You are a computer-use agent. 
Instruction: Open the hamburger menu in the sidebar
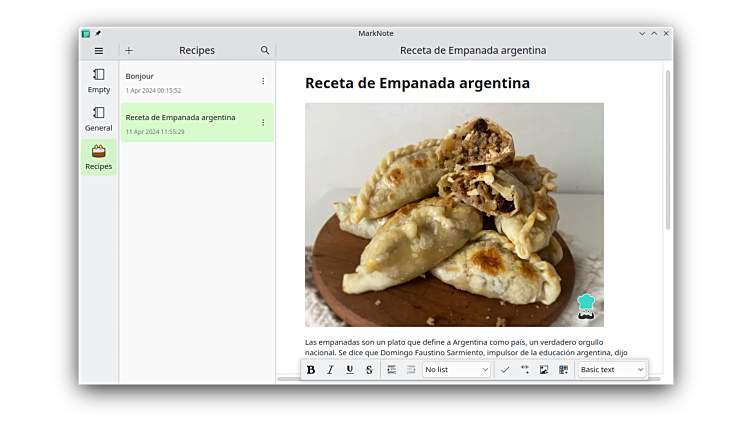pyautogui.click(x=98, y=51)
